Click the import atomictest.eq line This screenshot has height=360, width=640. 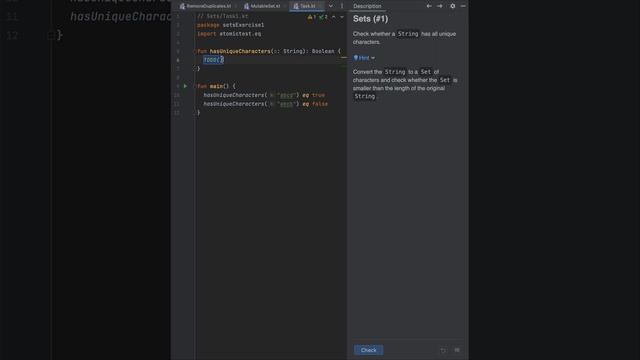[229, 34]
